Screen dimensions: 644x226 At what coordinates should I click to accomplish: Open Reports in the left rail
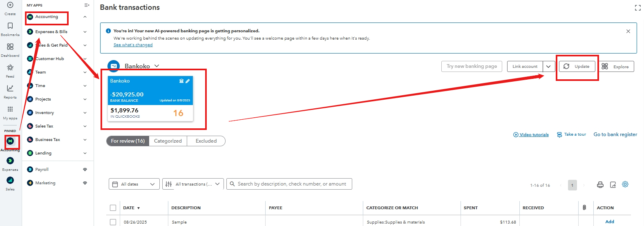click(x=10, y=88)
